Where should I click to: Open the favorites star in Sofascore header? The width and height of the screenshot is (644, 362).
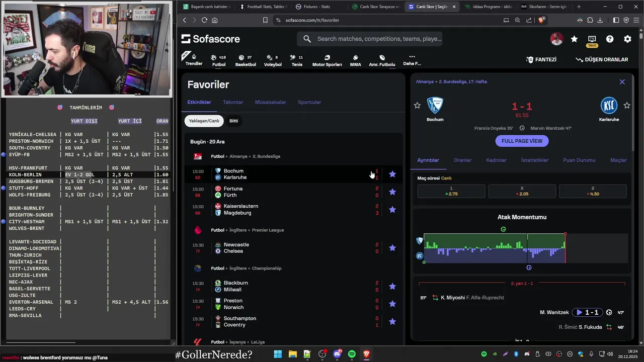point(574,39)
